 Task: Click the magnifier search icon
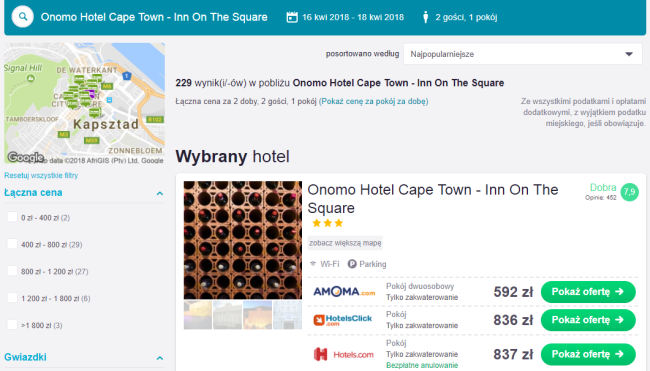22,17
